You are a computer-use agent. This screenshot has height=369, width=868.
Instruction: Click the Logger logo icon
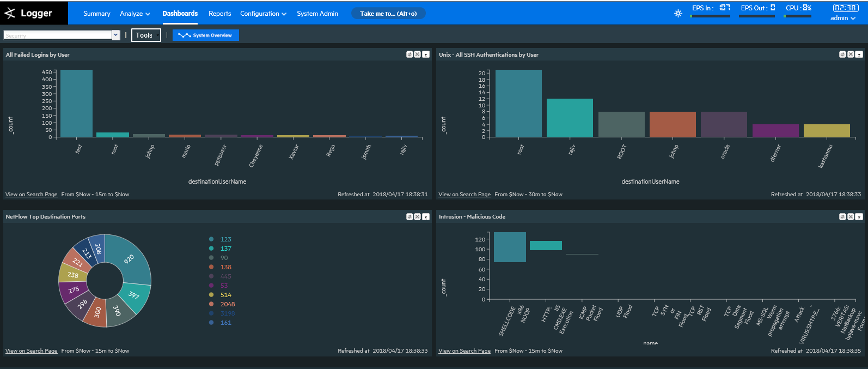coord(10,14)
